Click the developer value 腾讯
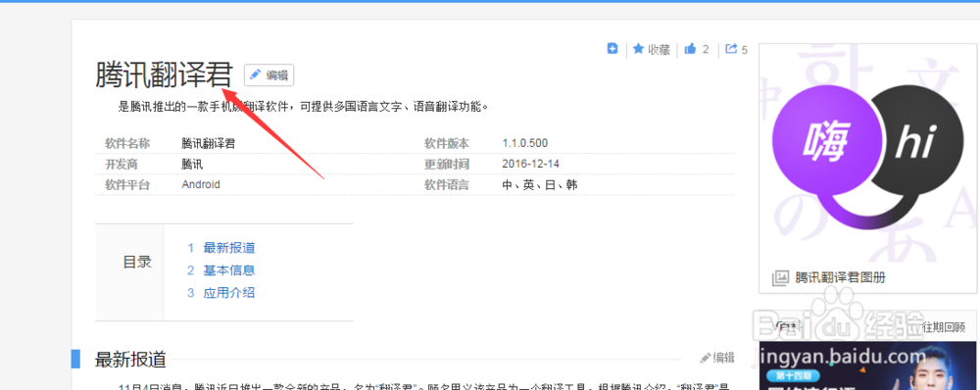This screenshot has width=980, height=390. pyautogui.click(x=192, y=164)
